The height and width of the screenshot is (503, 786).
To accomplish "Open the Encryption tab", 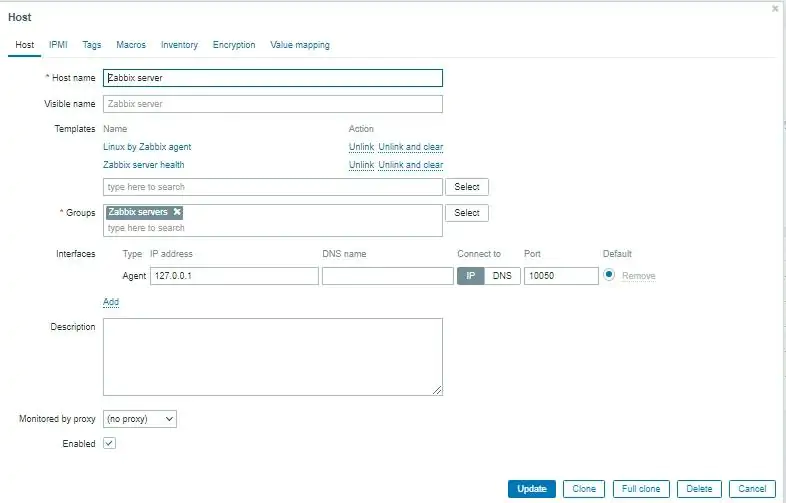I will [x=234, y=45].
